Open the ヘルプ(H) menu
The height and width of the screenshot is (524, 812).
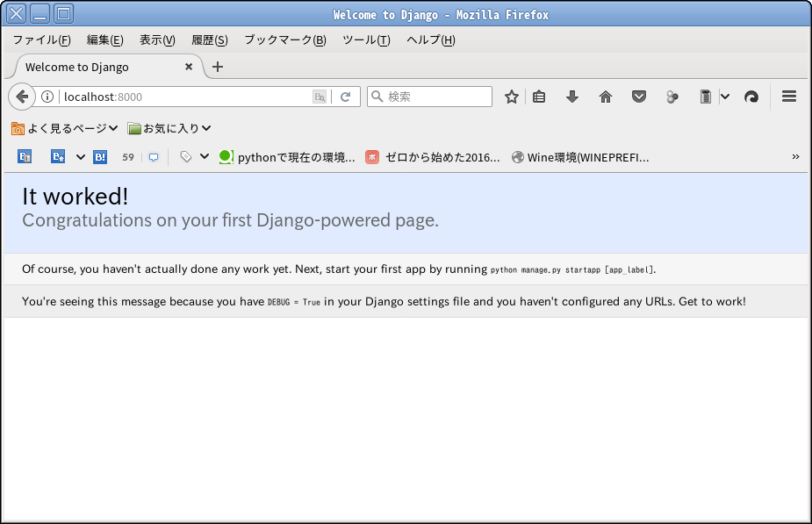pos(431,39)
